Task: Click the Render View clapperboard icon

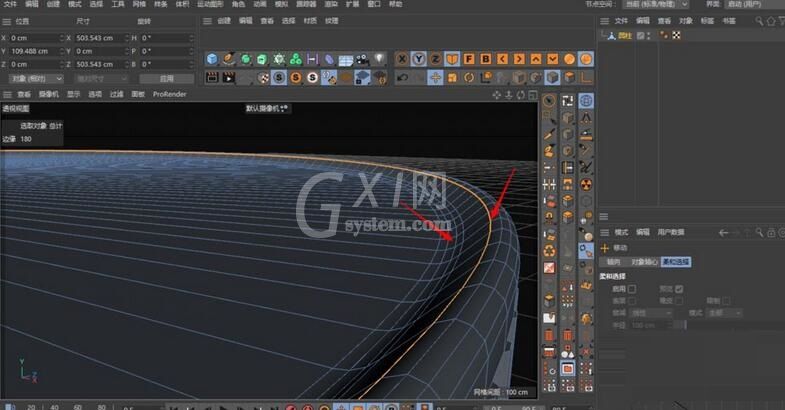Action: [212, 78]
